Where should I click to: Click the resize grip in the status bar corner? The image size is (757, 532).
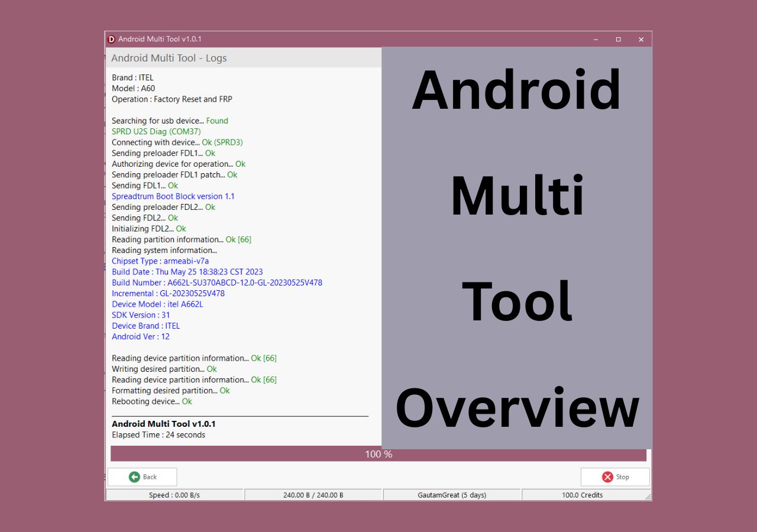coord(648,497)
